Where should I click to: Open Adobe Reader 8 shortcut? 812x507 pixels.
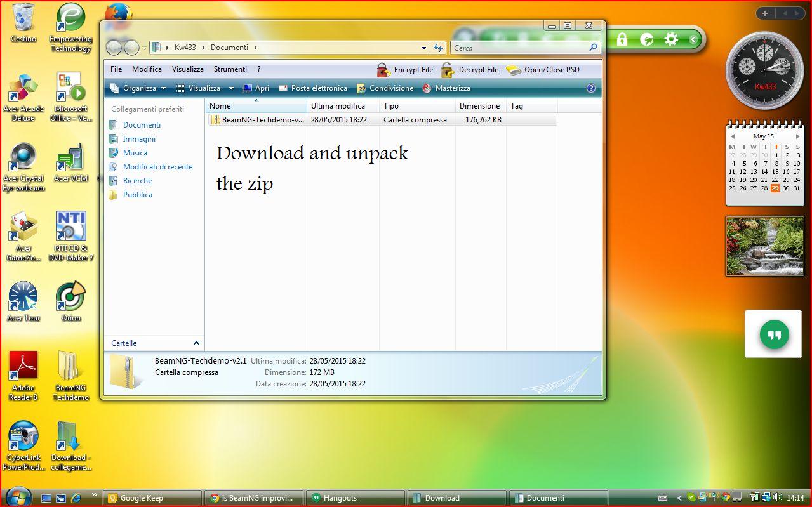coord(23,376)
